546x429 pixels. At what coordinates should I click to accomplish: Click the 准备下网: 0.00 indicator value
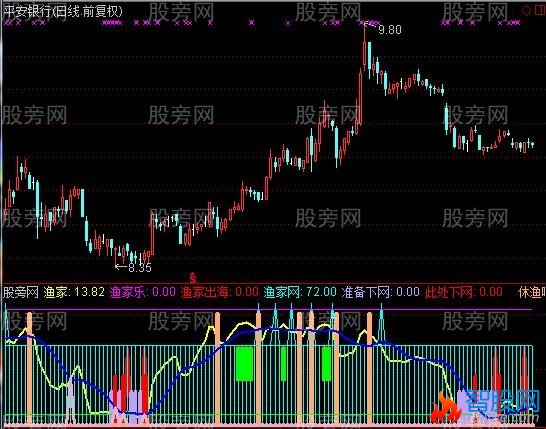pos(381,292)
